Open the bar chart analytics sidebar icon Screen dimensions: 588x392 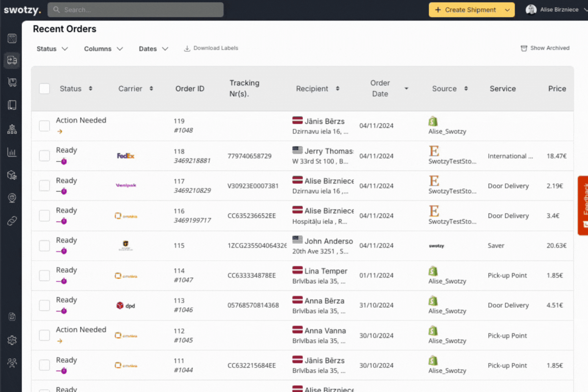(x=12, y=152)
